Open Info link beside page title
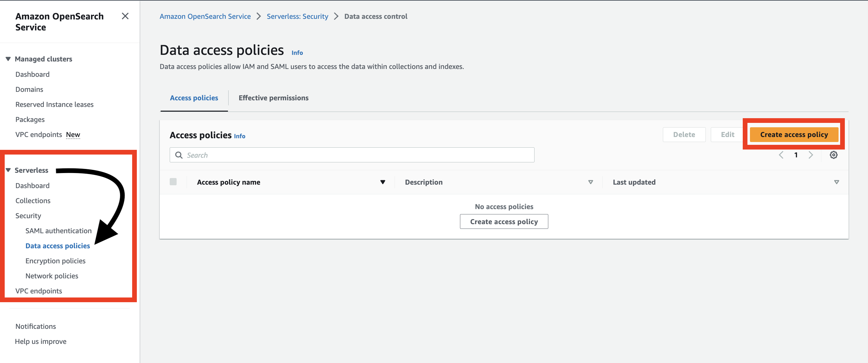868x363 pixels. tap(297, 53)
